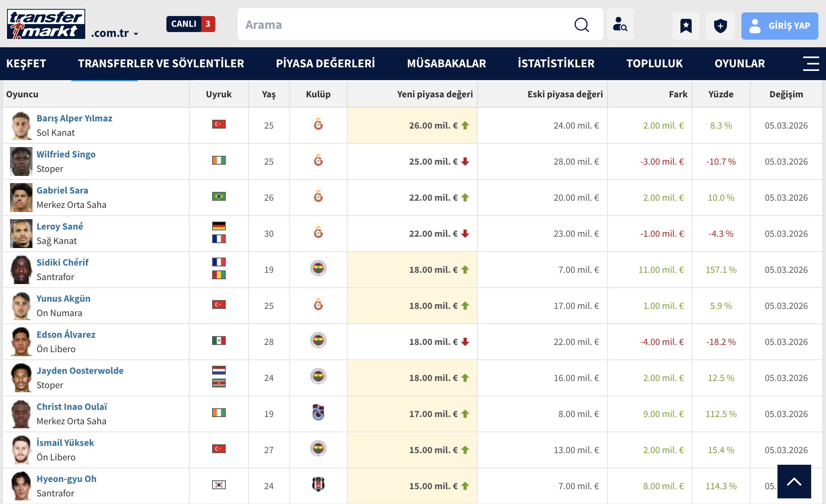This screenshot has height=504, width=826.
Task: Open the PİYASA DEĞERLERİ menu
Action: (x=325, y=63)
